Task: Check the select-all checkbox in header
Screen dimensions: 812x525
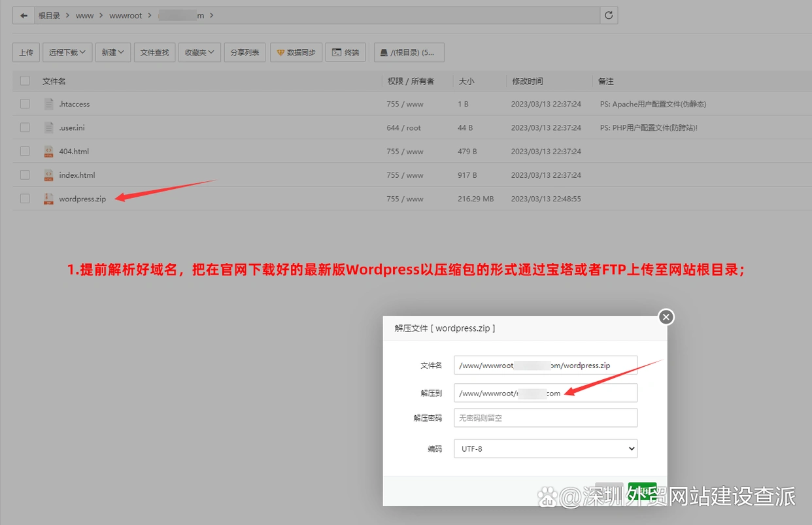Action: click(25, 81)
